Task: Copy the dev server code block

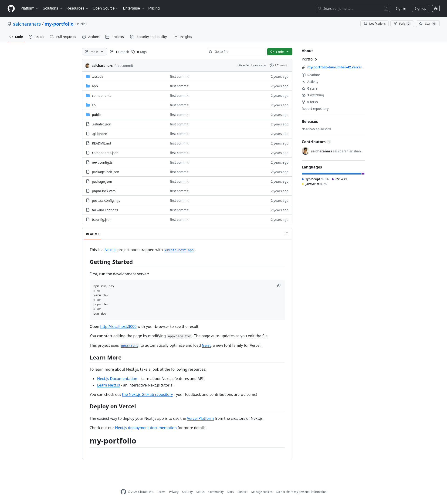Action: pyautogui.click(x=279, y=286)
